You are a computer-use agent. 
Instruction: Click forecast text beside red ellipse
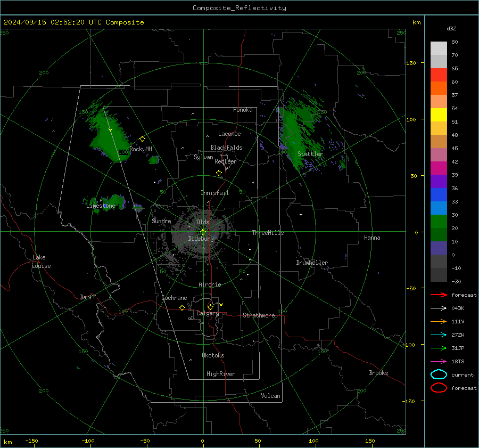(x=464, y=388)
